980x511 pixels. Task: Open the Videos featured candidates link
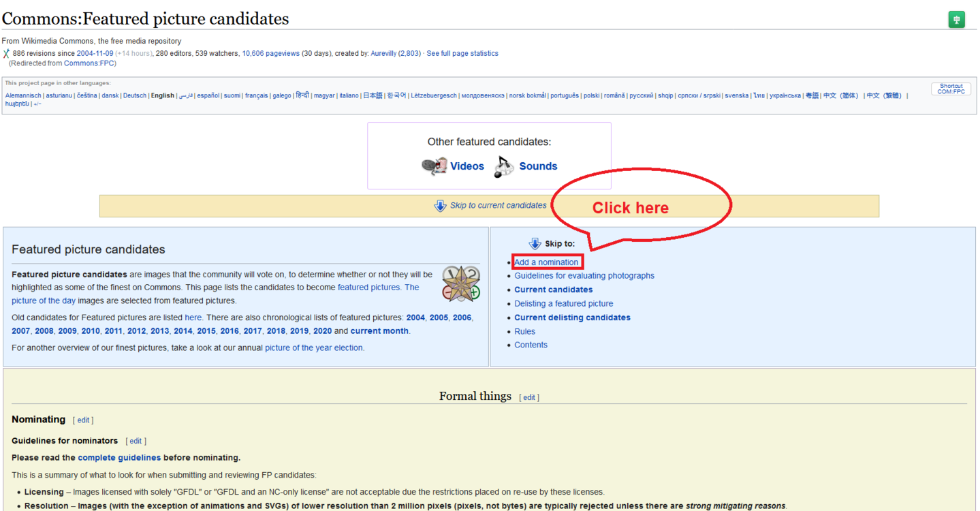pyautogui.click(x=467, y=166)
